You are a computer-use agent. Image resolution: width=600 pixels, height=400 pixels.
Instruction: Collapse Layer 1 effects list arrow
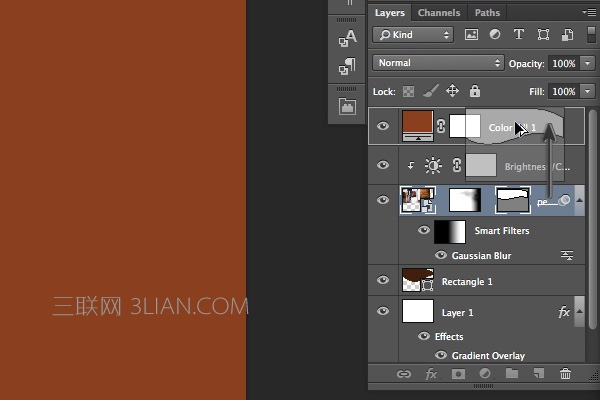(x=579, y=311)
